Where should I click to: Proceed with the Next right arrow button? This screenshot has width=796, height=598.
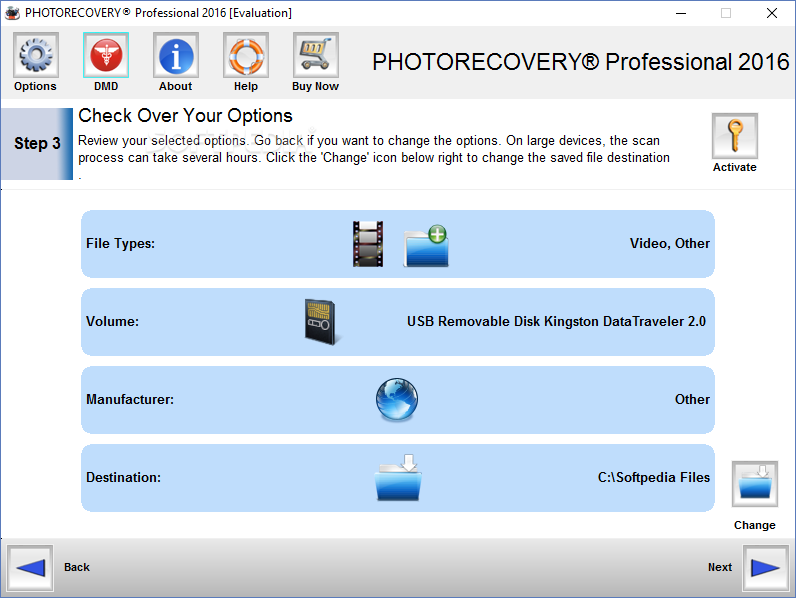[x=766, y=568]
